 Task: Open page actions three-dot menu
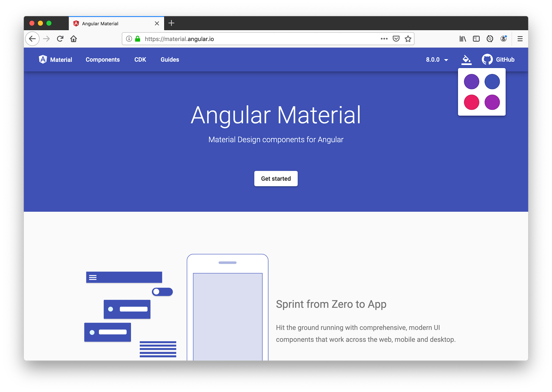tap(384, 39)
